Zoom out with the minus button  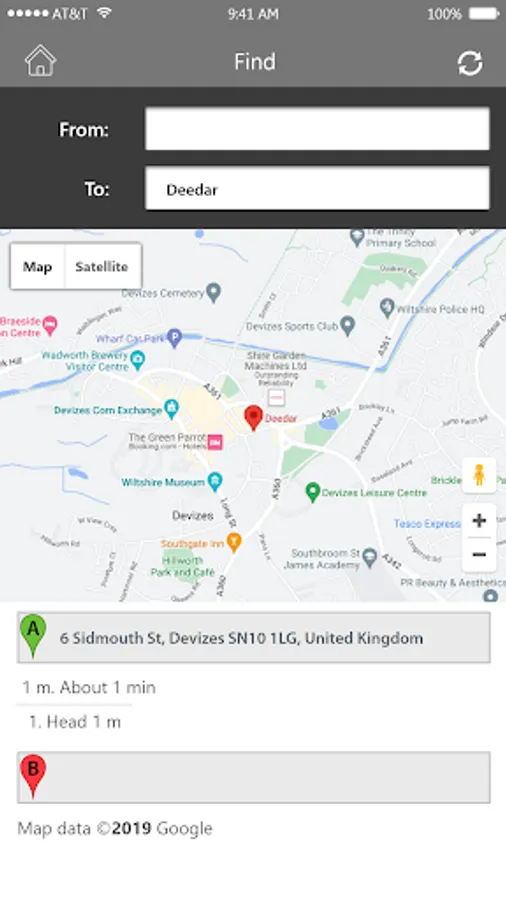click(x=479, y=555)
